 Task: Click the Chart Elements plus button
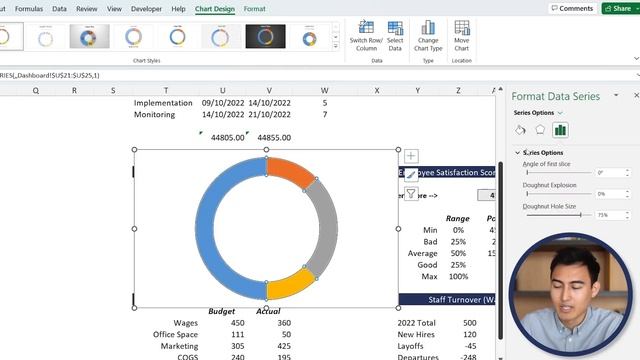[x=411, y=156]
